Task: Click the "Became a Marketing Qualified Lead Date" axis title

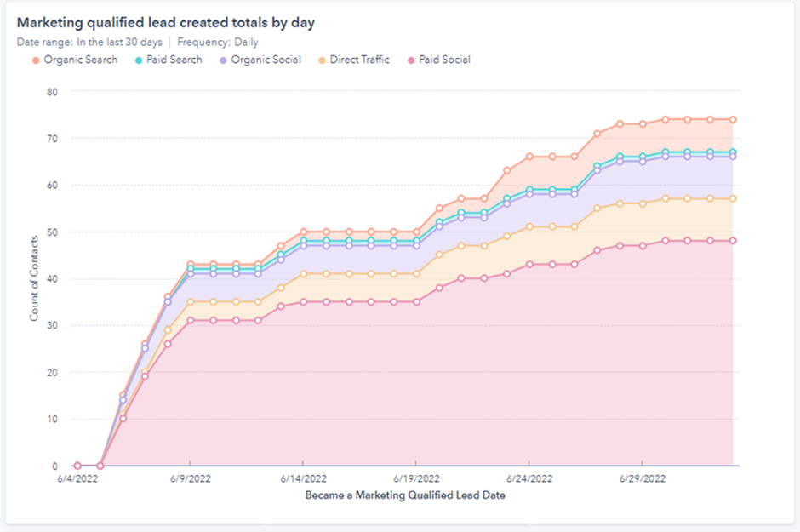Action: pos(405,495)
